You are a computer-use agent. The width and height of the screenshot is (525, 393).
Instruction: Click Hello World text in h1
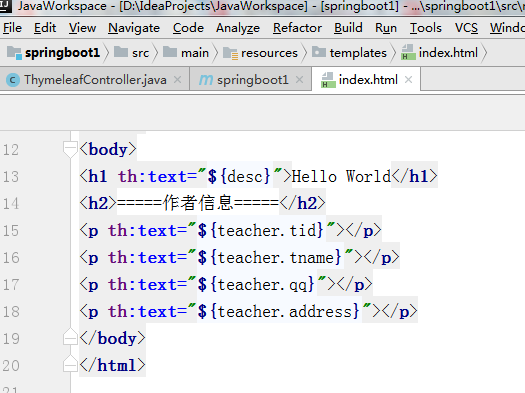[x=341, y=176]
